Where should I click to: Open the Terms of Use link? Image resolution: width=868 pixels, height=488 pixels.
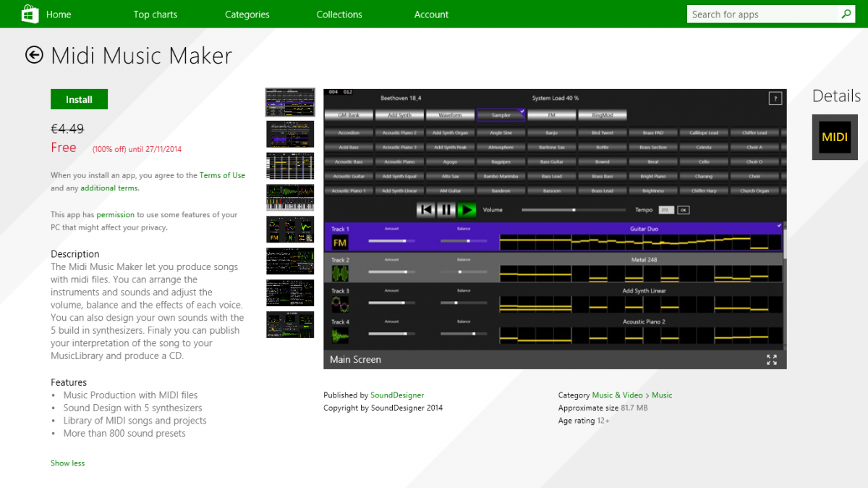[222, 175]
